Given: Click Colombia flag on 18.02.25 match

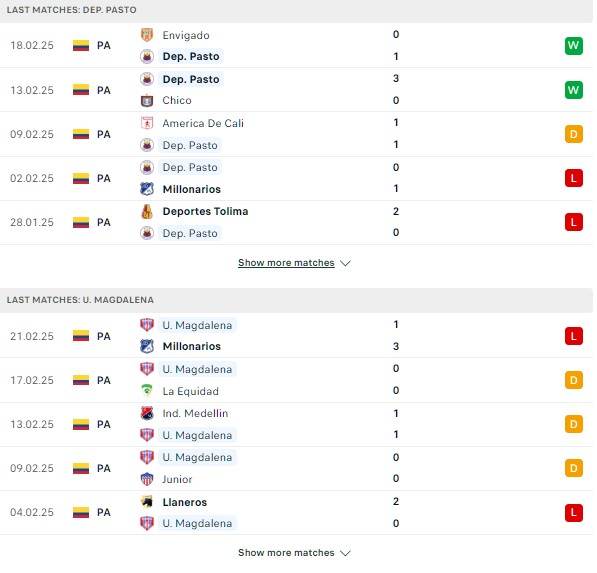Looking at the screenshot, I should pos(81,45).
